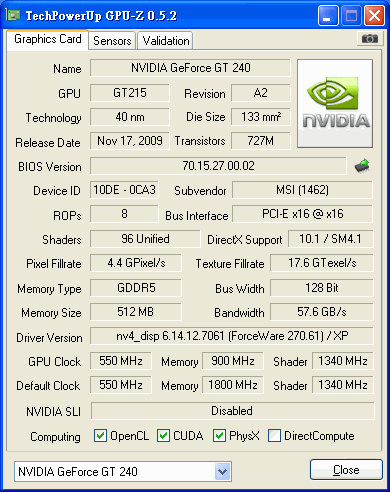Click the Shaders field 96 Unified

click(145, 239)
